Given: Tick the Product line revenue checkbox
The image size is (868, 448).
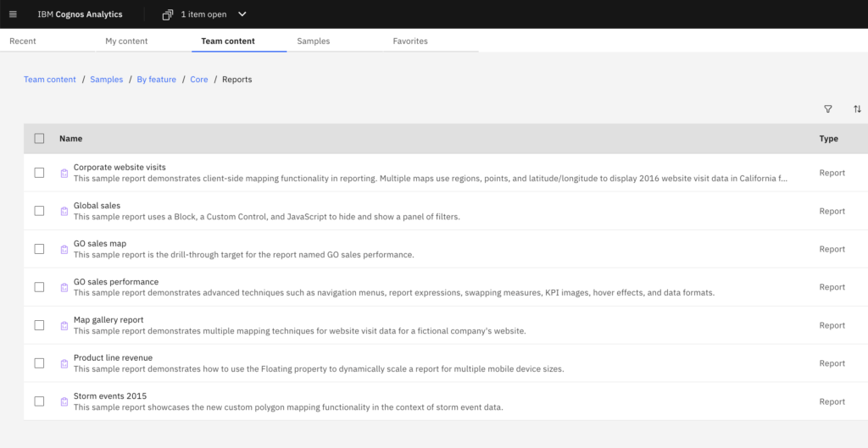Looking at the screenshot, I should 39,363.
